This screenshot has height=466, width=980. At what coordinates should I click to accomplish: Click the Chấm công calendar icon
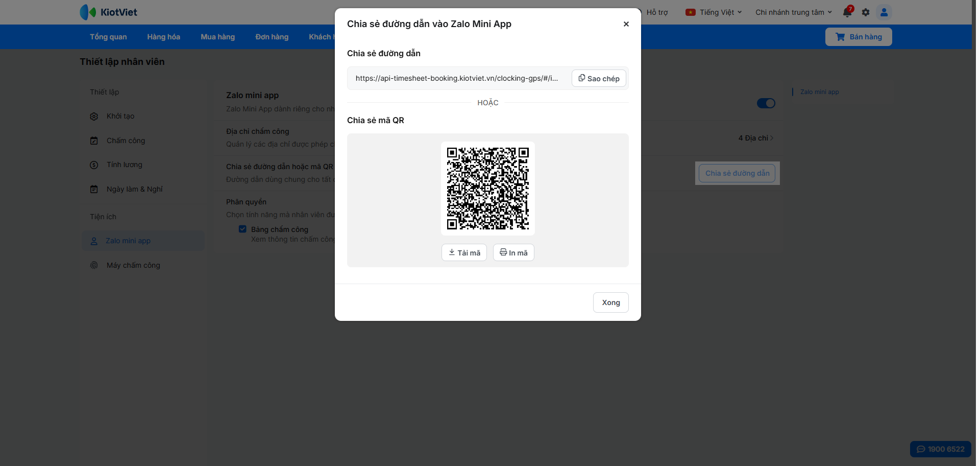[x=94, y=141]
